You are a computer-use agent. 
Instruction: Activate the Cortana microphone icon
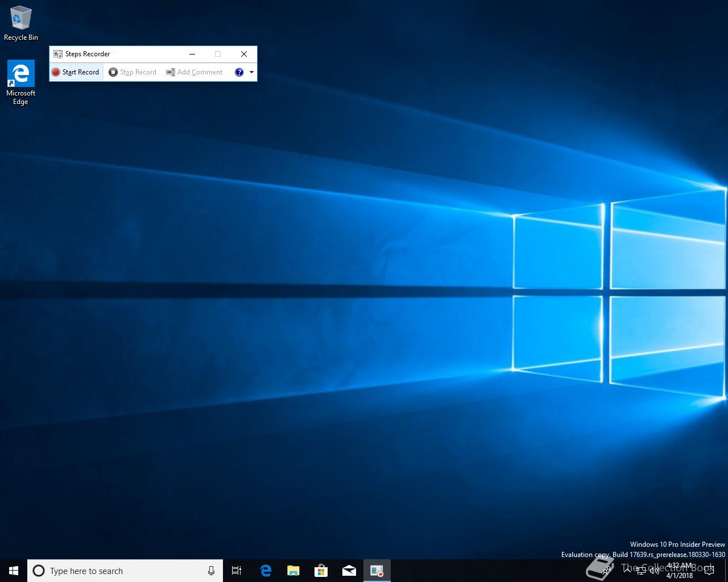click(211, 571)
